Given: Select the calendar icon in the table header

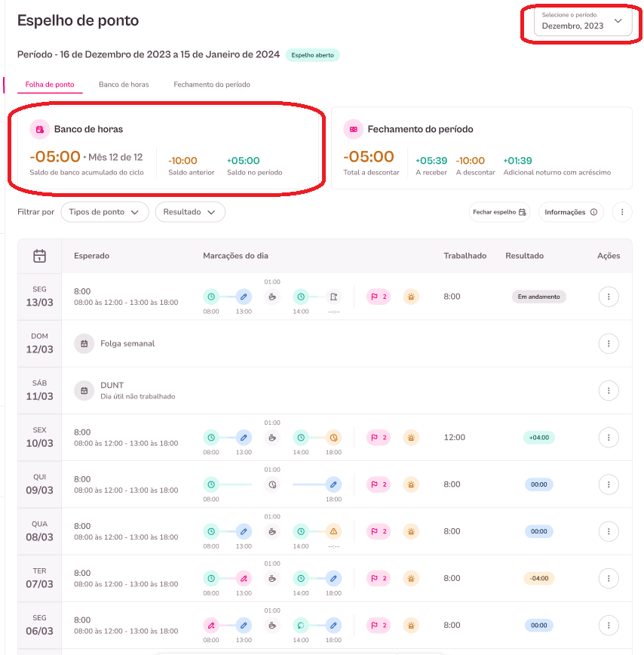Looking at the screenshot, I should (39, 257).
